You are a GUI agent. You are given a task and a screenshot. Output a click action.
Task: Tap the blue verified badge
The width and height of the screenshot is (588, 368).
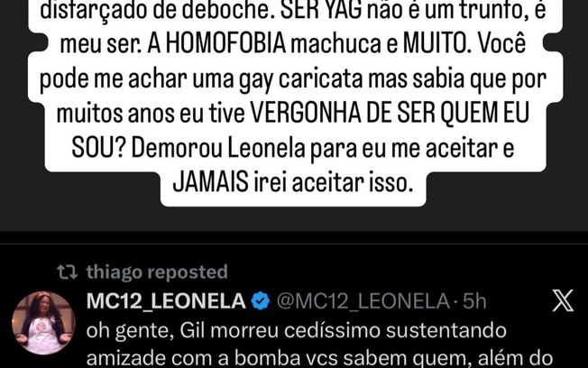pos(261,301)
